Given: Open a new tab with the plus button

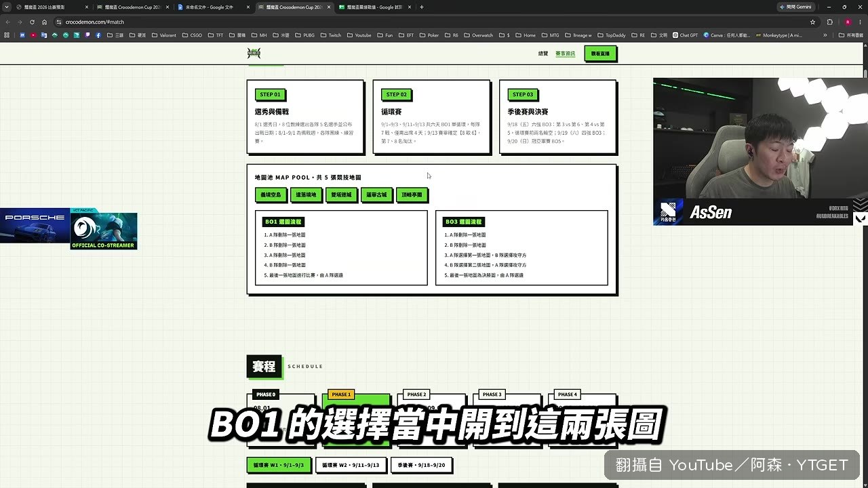Looking at the screenshot, I should (x=422, y=7).
